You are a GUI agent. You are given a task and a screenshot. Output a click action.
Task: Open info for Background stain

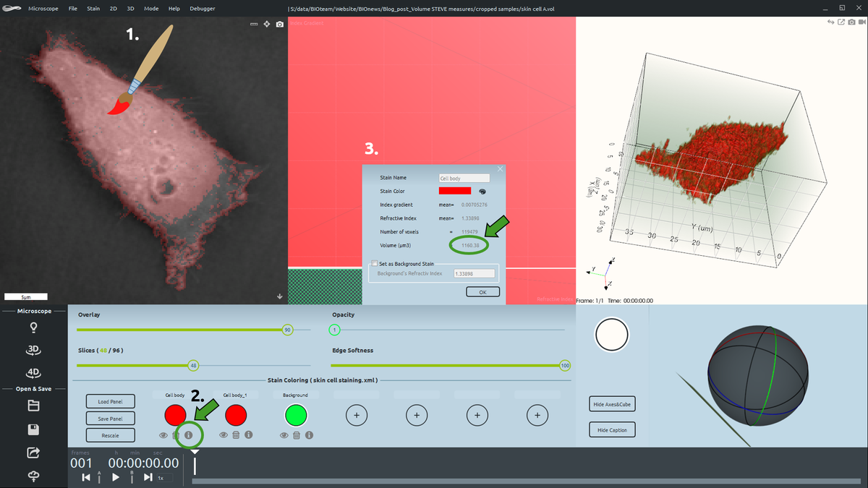[x=309, y=435]
